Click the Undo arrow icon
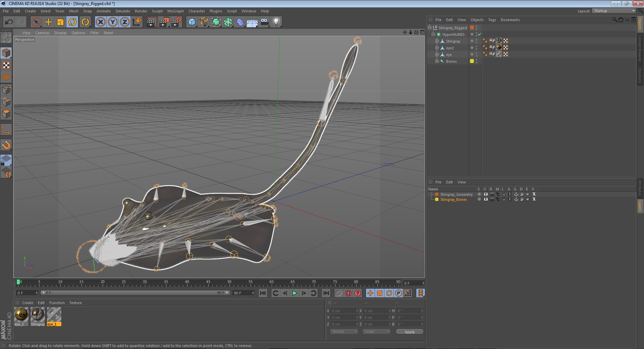 coord(9,22)
